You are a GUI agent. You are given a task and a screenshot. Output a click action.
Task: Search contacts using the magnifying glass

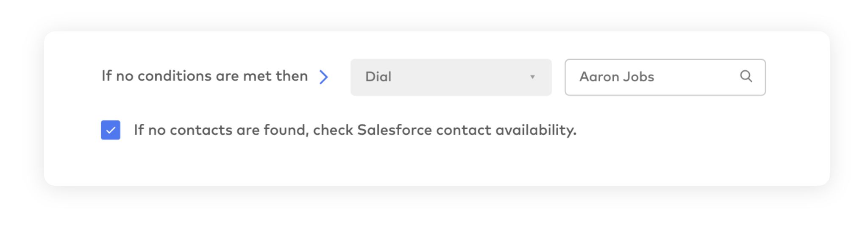tap(746, 76)
